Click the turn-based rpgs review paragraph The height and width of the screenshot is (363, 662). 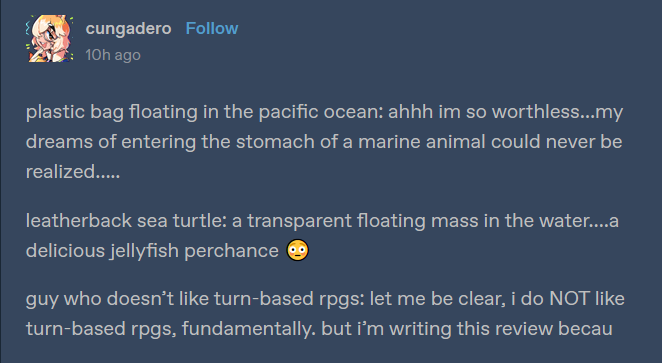pyautogui.click(x=325, y=314)
